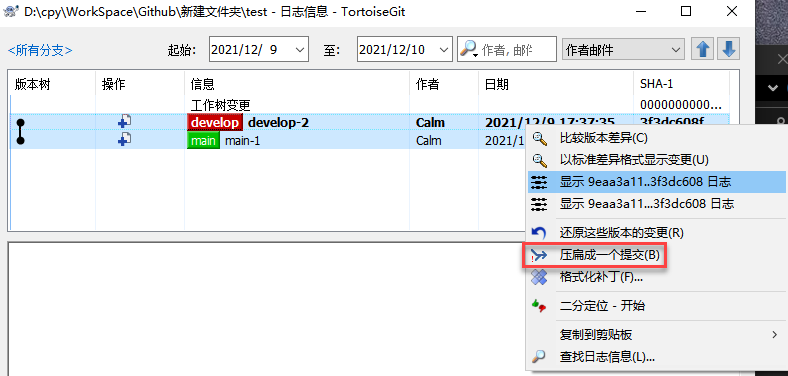Click the revision graph node for develop-2
This screenshot has width=788, height=376.
point(20,123)
